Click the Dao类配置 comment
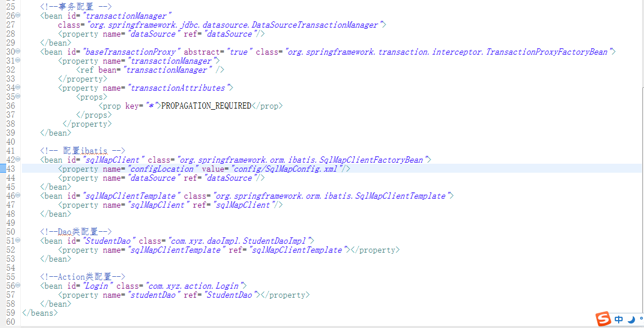 76,232
